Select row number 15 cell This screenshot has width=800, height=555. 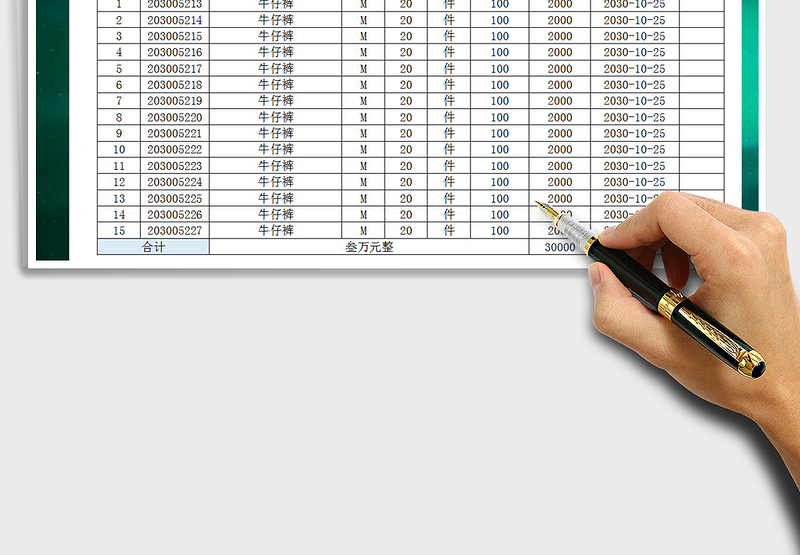tap(119, 231)
